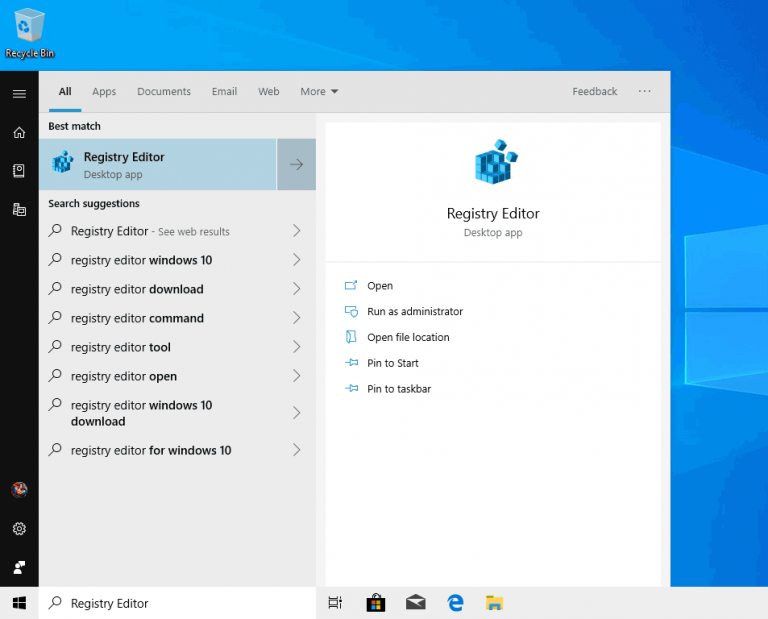Screen dimensions: 768x619
Task: Expand arrow next to Registry Editor best match
Action: coord(296,165)
